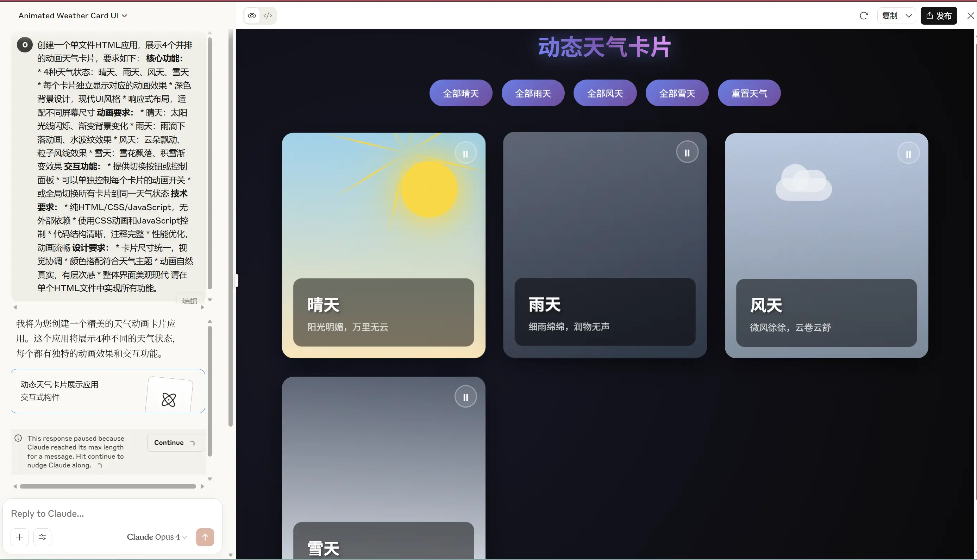Pause animation on the 风天 card
The width and height of the screenshot is (977, 560).
pos(909,154)
